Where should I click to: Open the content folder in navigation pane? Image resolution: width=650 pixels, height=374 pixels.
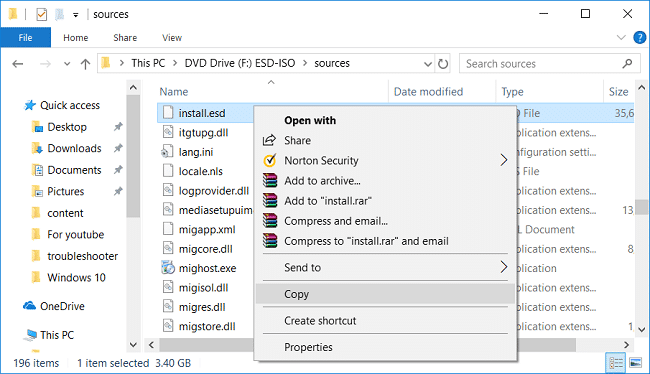pyautogui.click(x=65, y=213)
